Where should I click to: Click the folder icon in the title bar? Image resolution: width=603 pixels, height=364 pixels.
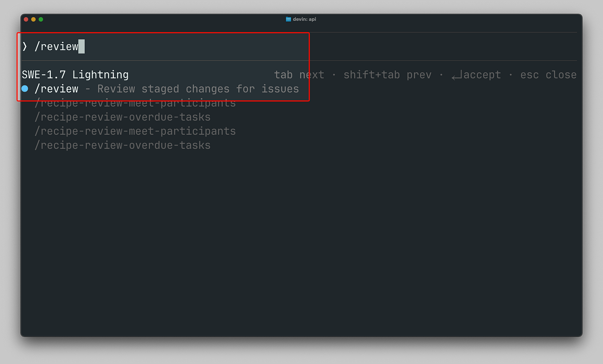[x=289, y=19]
